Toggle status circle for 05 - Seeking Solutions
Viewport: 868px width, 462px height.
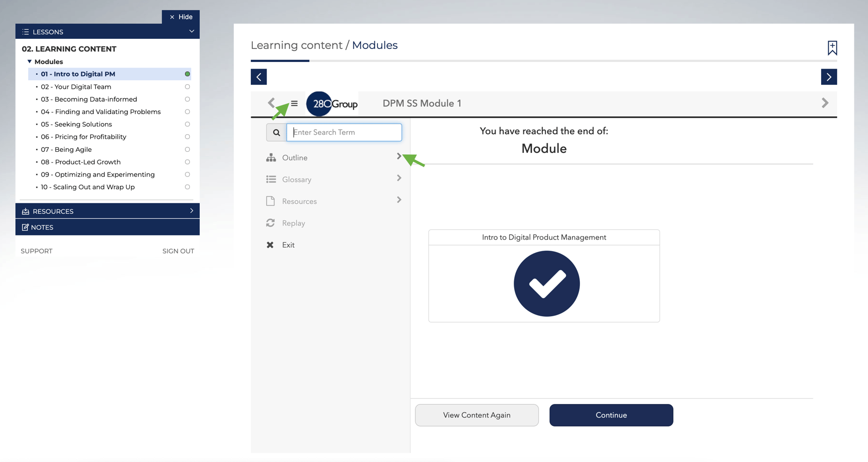[187, 124]
